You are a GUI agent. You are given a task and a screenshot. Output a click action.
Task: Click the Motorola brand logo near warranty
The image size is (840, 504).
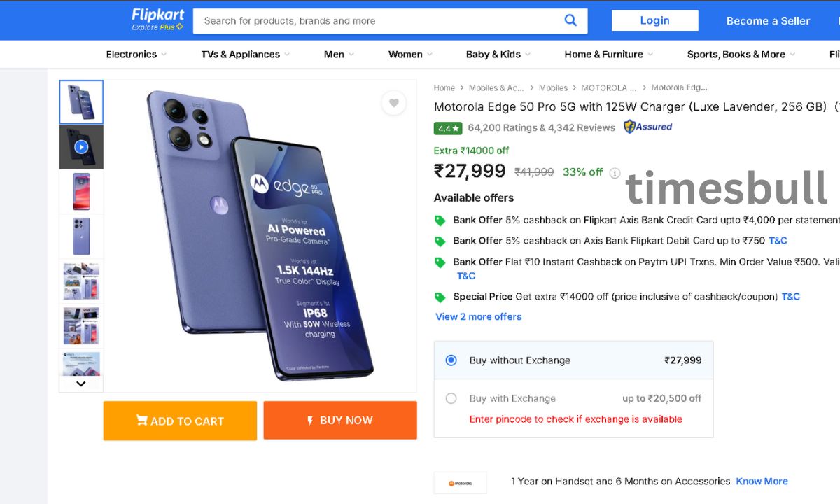pos(460,483)
